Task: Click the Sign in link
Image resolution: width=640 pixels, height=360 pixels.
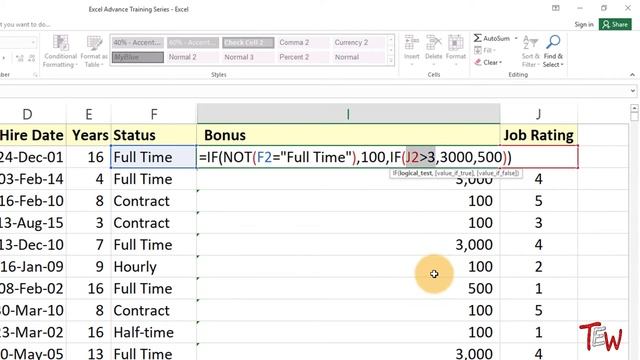Action: click(584, 24)
